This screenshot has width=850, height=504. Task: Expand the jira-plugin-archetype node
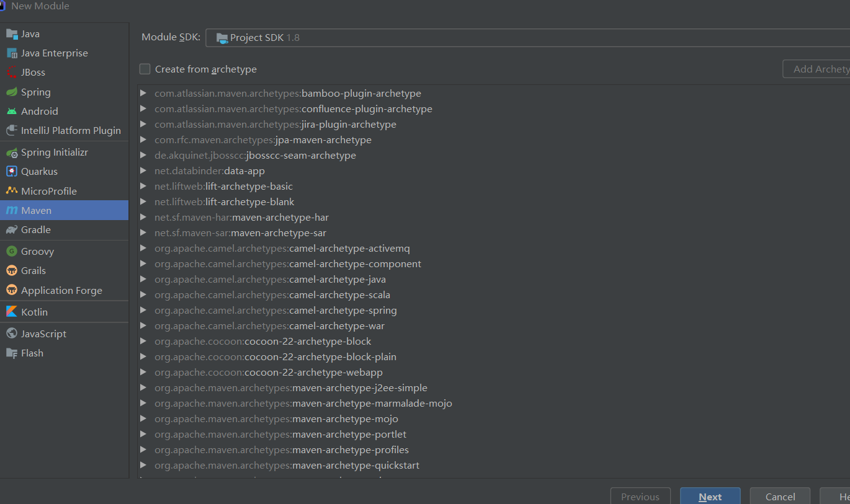pyautogui.click(x=143, y=124)
